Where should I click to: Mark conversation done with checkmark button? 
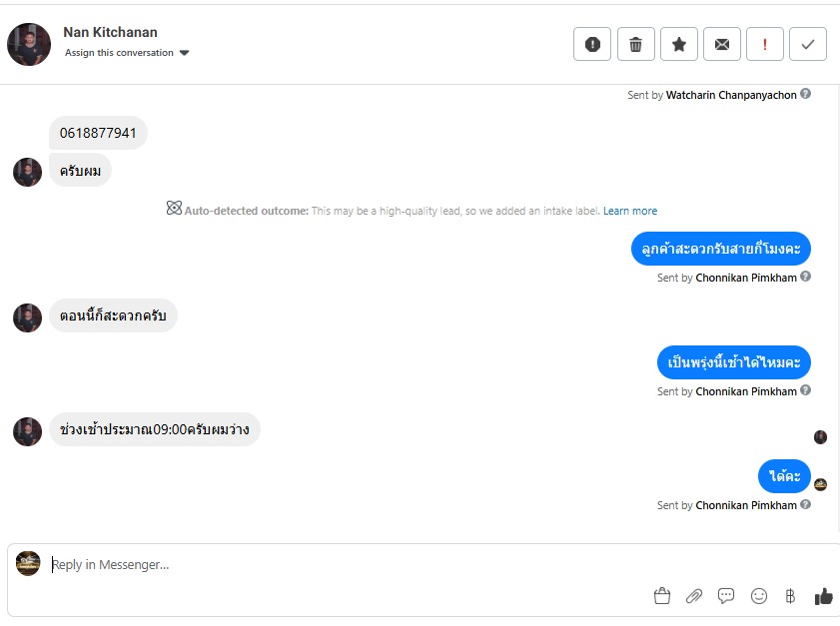pos(808,44)
